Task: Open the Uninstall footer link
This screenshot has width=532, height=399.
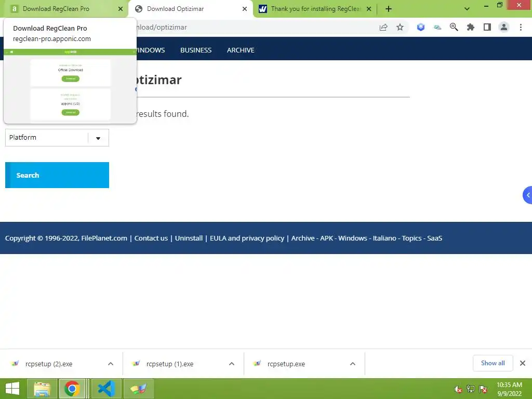Action: coord(189,238)
